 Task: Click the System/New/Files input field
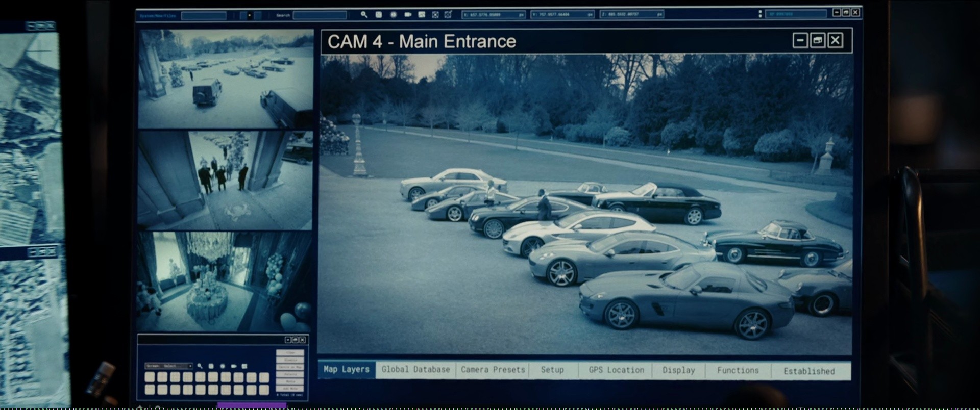tap(204, 15)
